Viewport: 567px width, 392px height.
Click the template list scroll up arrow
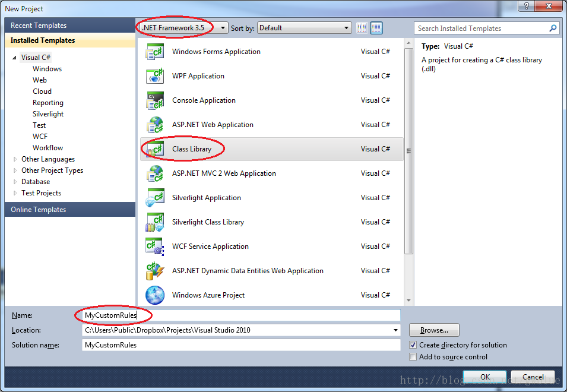(408, 43)
